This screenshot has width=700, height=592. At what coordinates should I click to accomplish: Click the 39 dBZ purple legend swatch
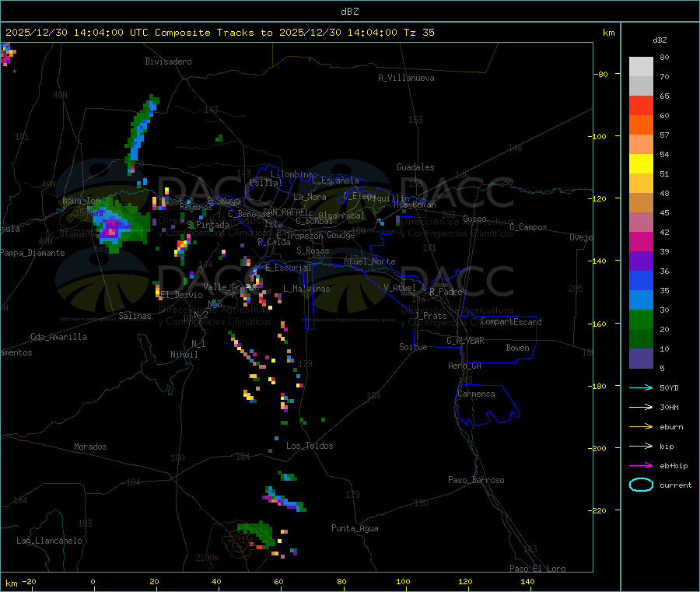point(641,261)
